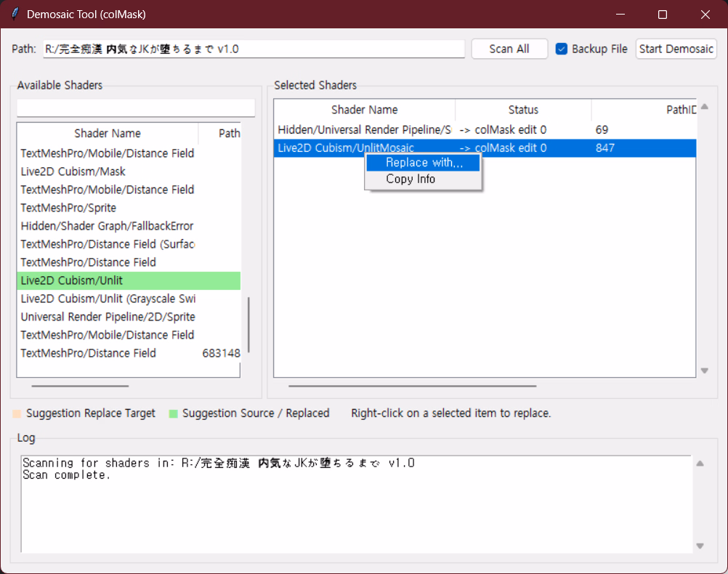728x574 pixels.
Task: Click the Start Demosaic button
Action: (x=676, y=49)
